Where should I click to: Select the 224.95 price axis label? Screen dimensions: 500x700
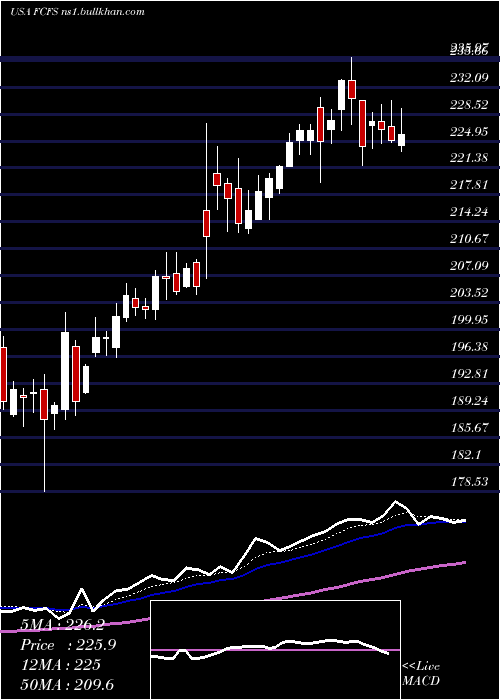[x=469, y=132]
